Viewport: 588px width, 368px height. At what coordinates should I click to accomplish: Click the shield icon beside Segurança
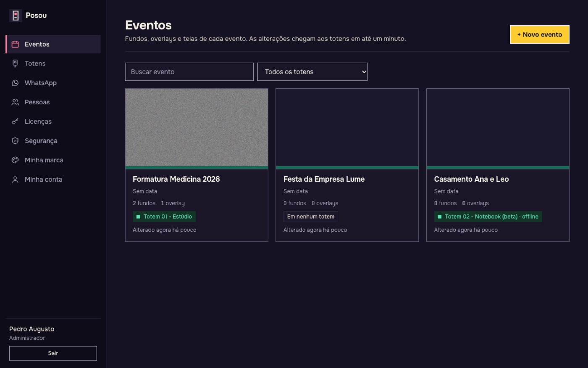(15, 141)
